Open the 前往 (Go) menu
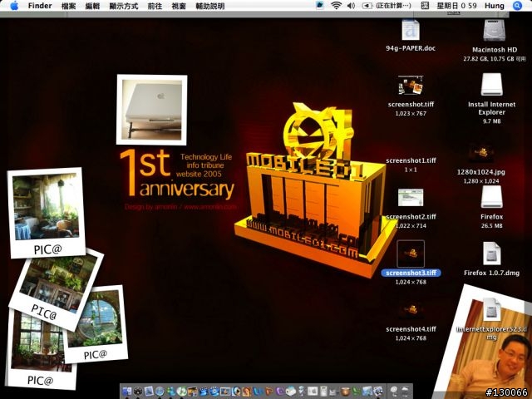Screen dimensions: 532x399 tap(155, 6)
